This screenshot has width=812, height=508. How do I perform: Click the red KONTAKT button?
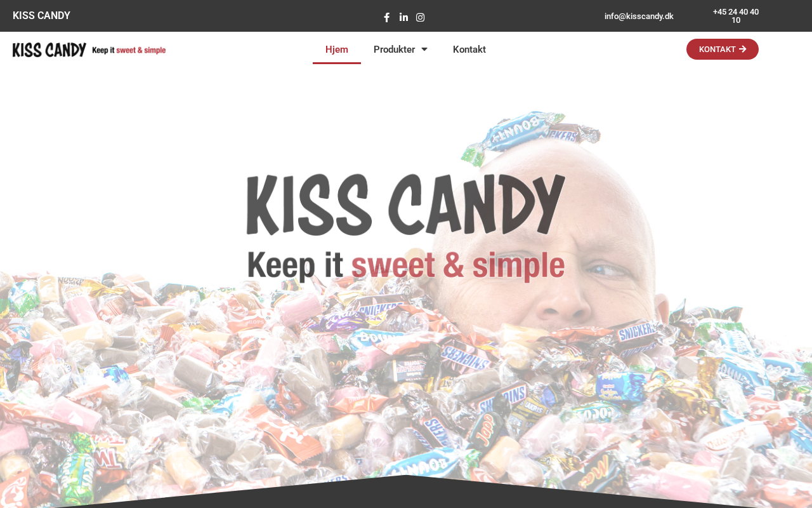coord(723,49)
